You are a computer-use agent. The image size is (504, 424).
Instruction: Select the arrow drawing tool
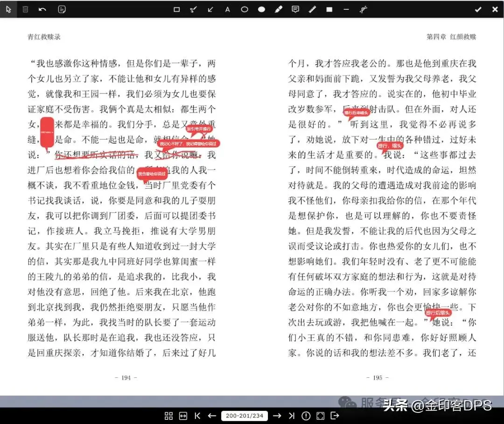tap(210, 9)
